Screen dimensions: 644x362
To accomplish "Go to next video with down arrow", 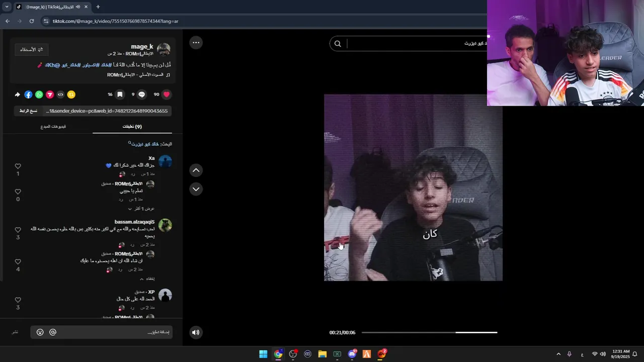I will (196, 189).
